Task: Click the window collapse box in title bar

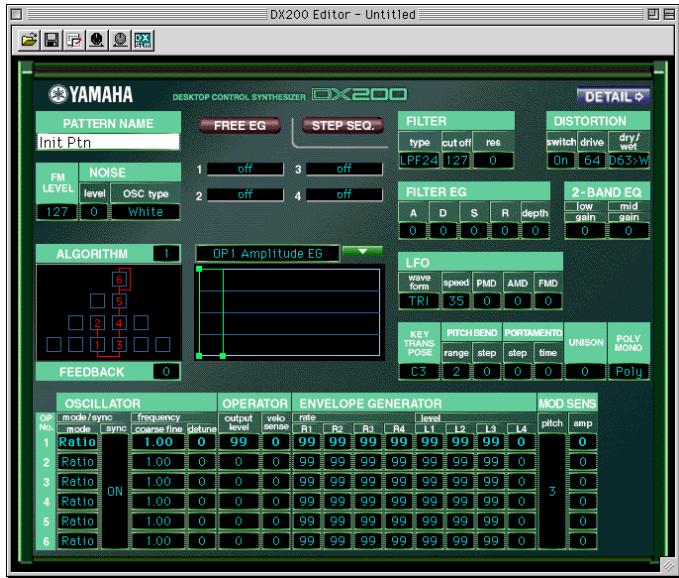Action: pos(669,14)
